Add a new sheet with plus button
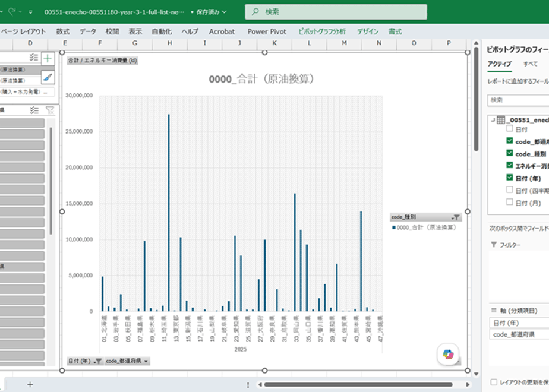The image size is (549, 392). pos(30,385)
